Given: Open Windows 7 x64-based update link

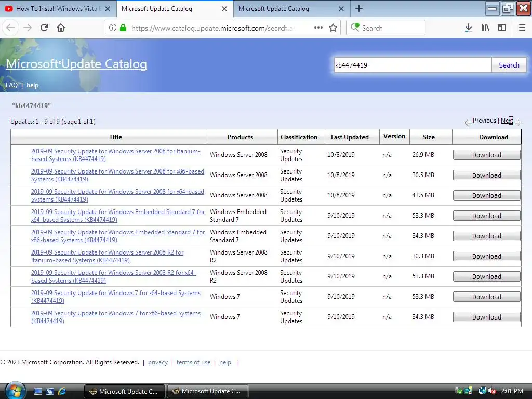Looking at the screenshot, I should pyautogui.click(x=116, y=297).
